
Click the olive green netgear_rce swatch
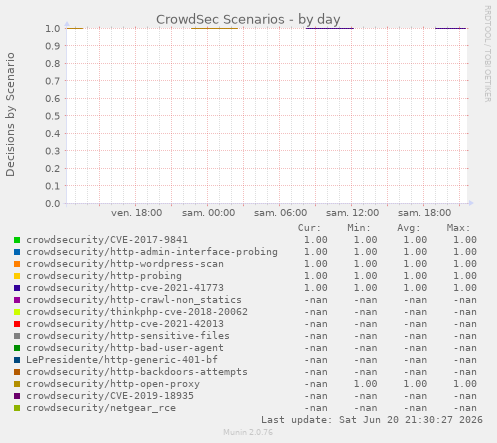[17, 408]
